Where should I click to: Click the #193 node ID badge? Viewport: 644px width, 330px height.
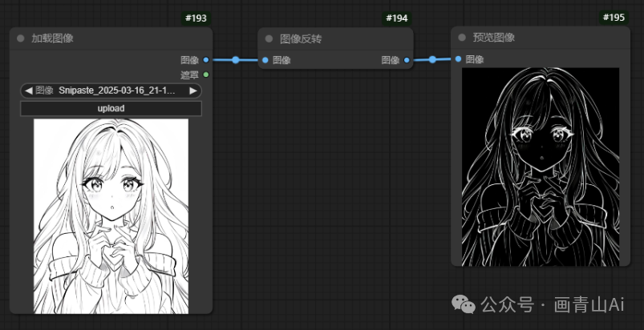[x=196, y=18]
